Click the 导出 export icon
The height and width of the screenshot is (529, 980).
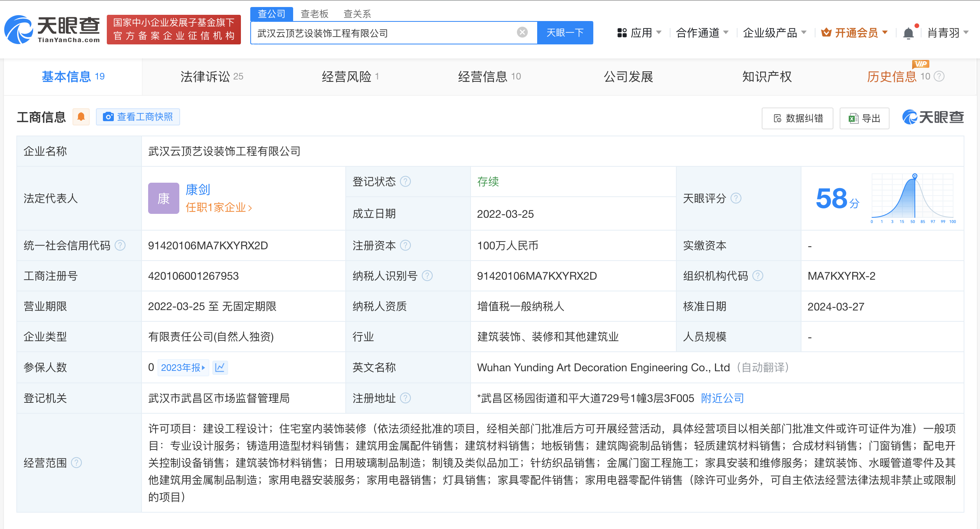(x=853, y=118)
